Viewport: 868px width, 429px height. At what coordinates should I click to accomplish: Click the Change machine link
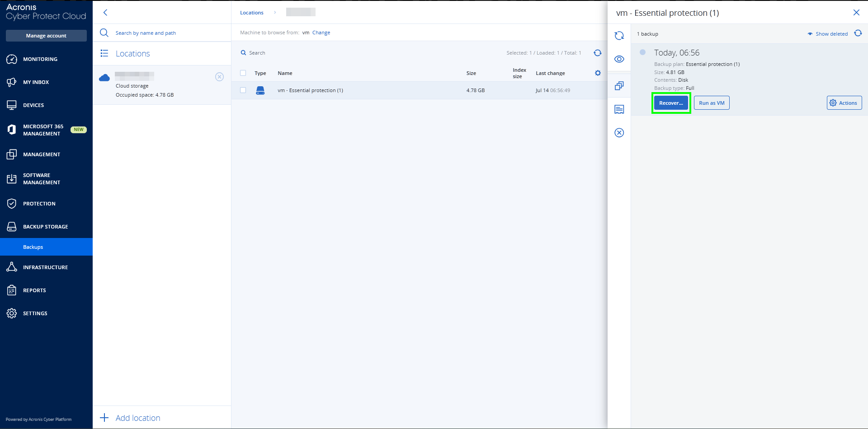(321, 33)
